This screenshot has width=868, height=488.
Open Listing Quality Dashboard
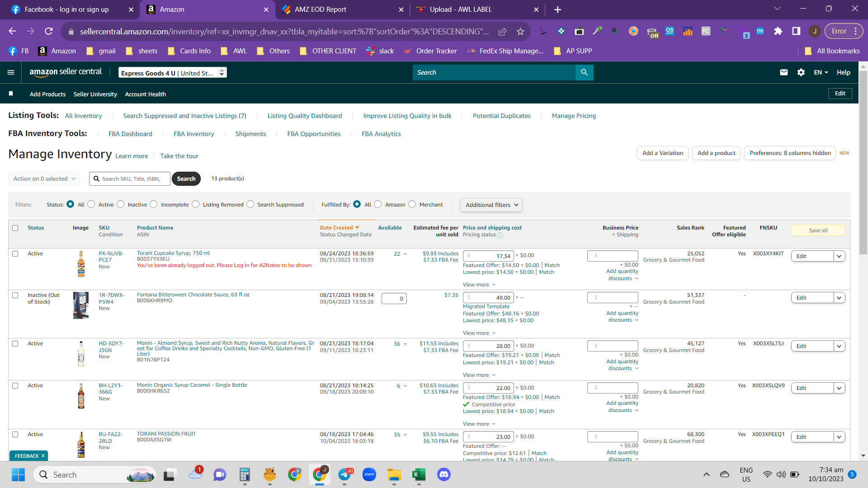[305, 116]
